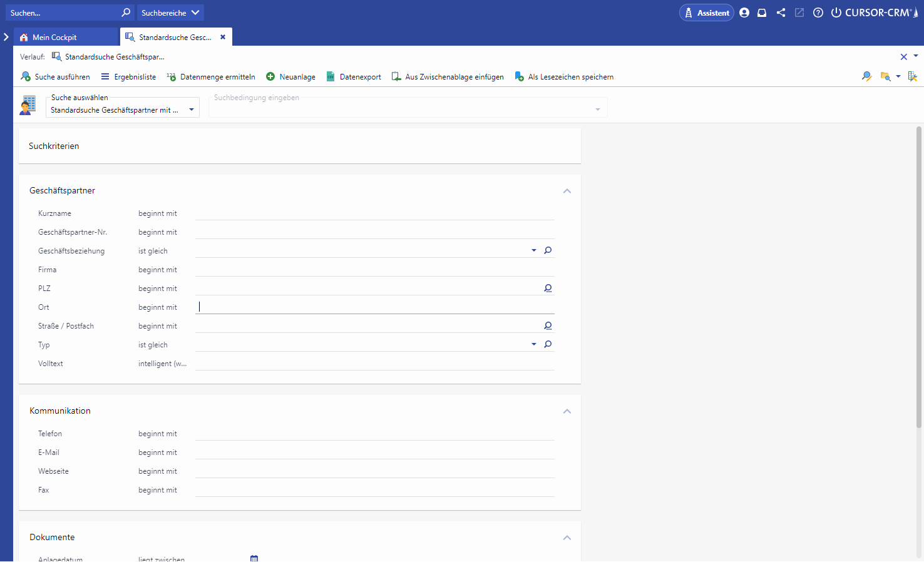This screenshot has height=562, width=924.
Task: Open Geschäftsbeziehung dropdown arrow
Action: point(533,250)
